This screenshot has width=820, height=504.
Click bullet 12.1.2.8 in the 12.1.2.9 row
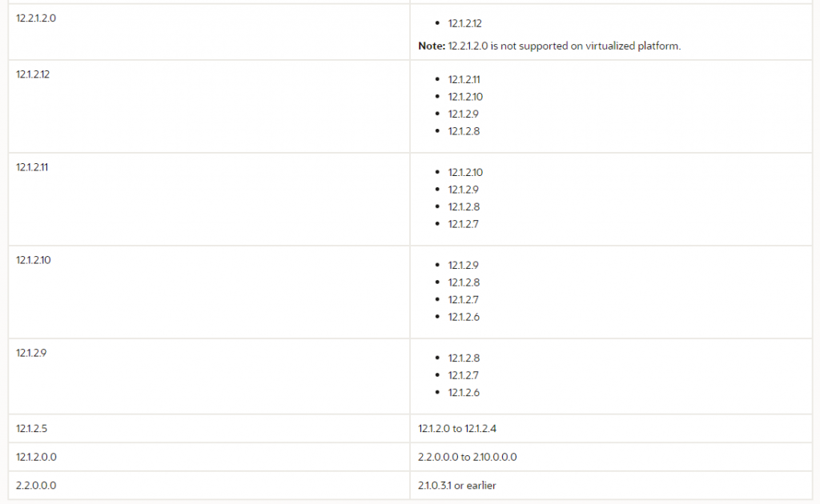point(464,358)
